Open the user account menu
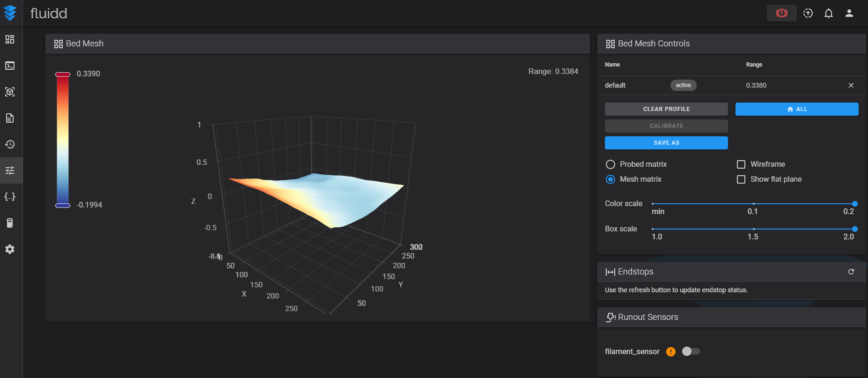The width and height of the screenshot is (868, 378). pyautogui.click(x=849, y=13)
